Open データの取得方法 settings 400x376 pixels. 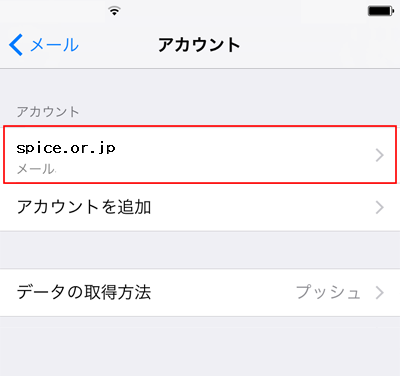(200, 293)
